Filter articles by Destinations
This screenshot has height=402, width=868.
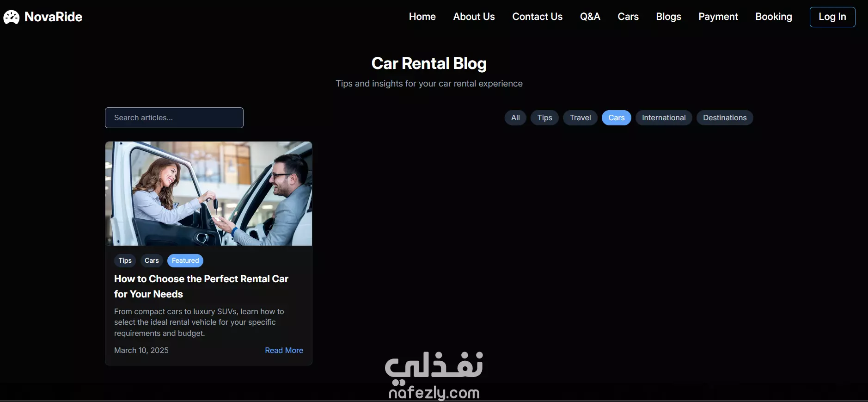tap(724, 118)
